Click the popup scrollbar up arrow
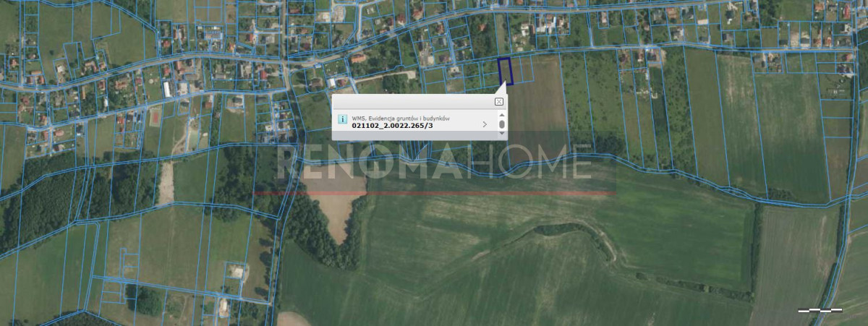The height and width of the screenshot is (326, 868). pyautogui.click(x=501, y=115)
